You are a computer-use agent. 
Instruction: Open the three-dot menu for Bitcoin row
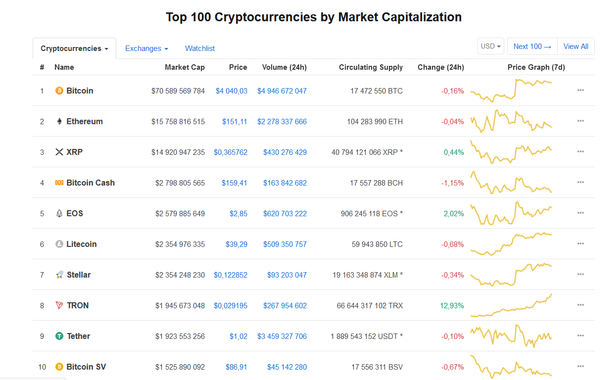(580, 90)
